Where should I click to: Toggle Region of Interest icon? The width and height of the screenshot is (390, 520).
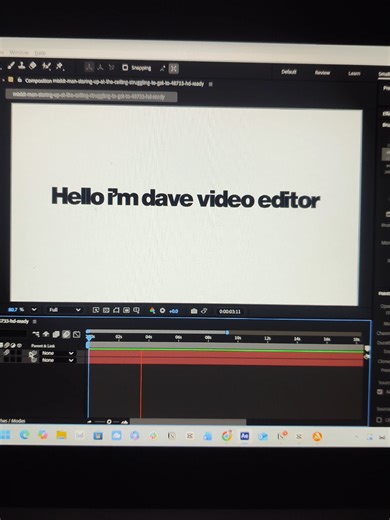tap(126, 310)
